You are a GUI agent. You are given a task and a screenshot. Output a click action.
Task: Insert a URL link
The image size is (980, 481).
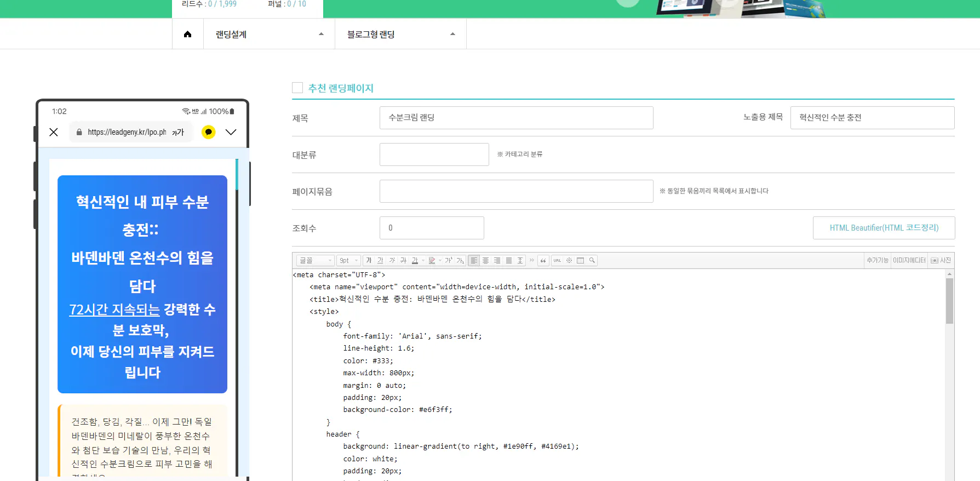[557, 260]
